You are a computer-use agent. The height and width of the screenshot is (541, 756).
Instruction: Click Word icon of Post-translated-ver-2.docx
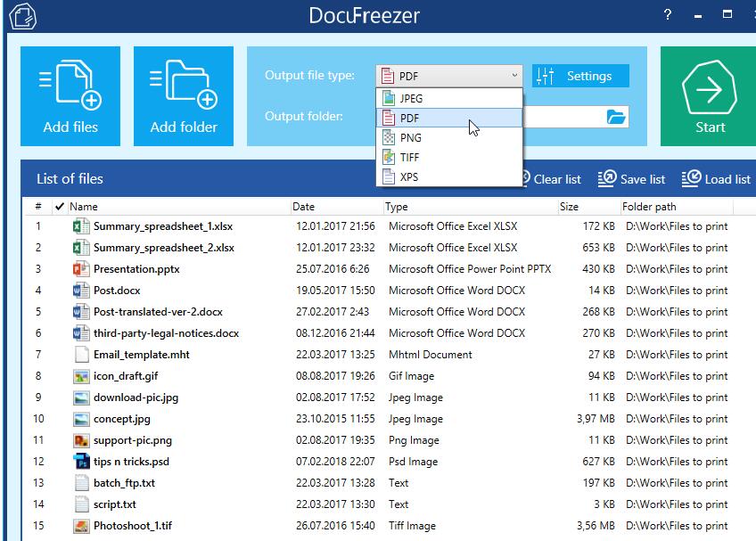pos(81,311)
